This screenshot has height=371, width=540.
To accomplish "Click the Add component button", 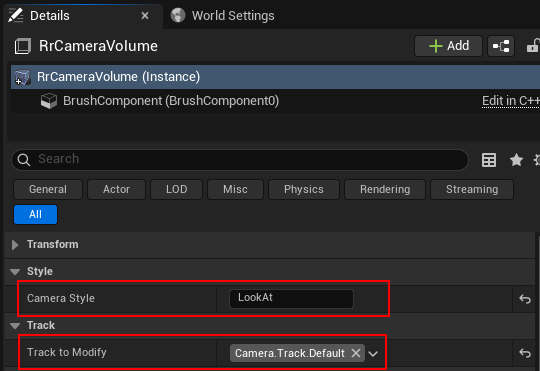I will pos(448,46).
